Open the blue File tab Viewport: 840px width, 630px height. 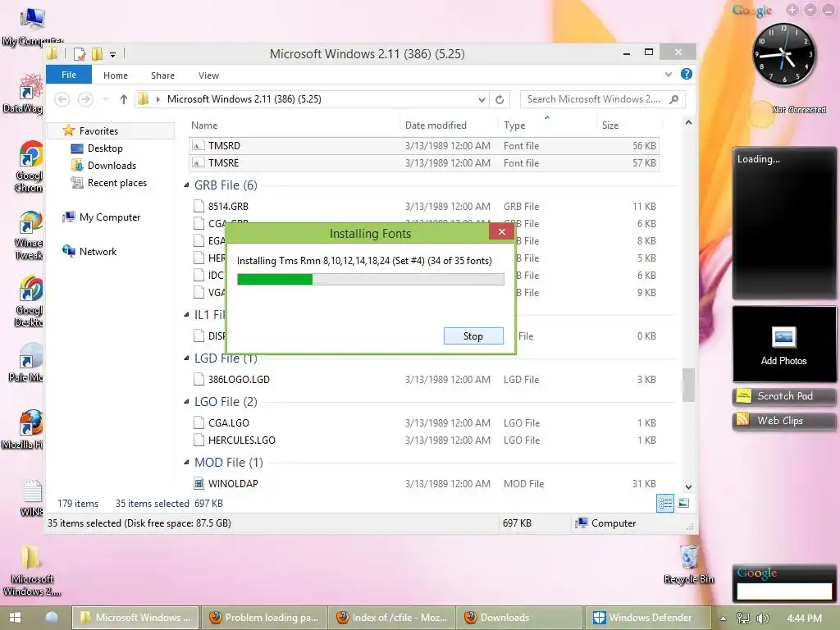(69, 75)
